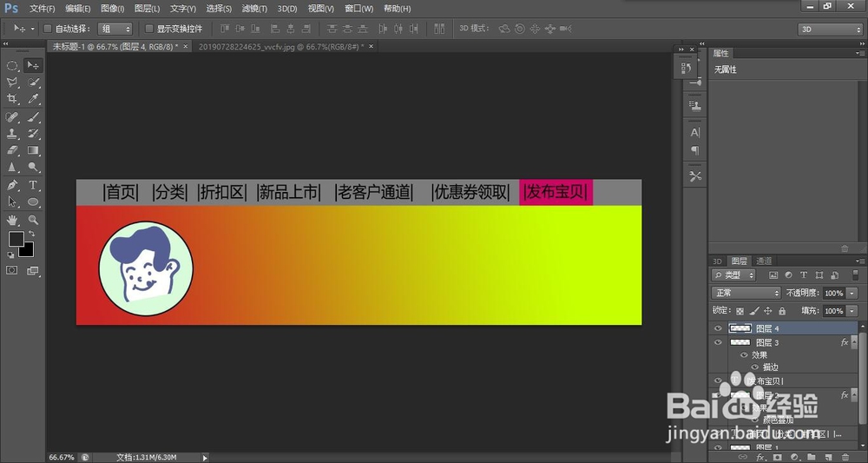Select the Pen tool
This screenshot has height=463, width=868.
pyautogui.click(x=11, y=185)
